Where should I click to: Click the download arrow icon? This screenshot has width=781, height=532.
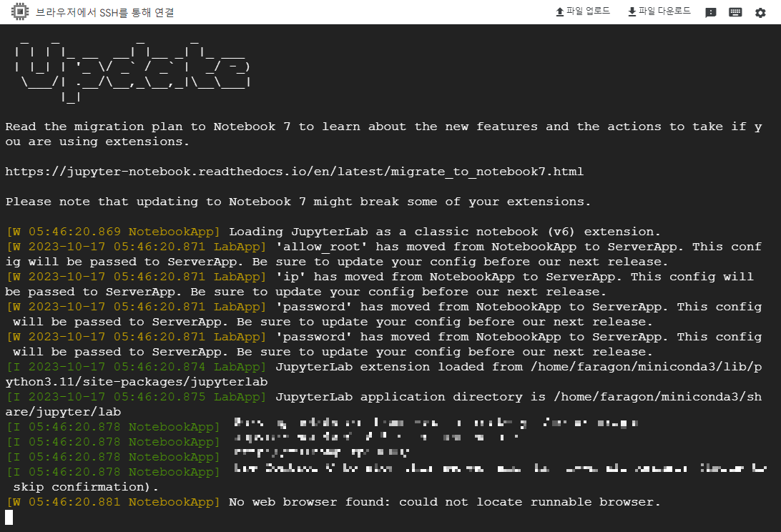[632, 11]
